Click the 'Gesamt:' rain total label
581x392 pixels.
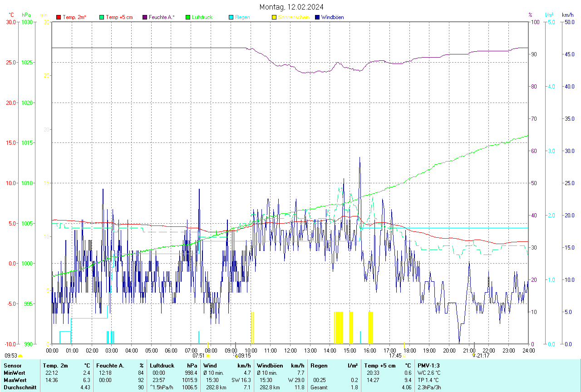(320, 387)
